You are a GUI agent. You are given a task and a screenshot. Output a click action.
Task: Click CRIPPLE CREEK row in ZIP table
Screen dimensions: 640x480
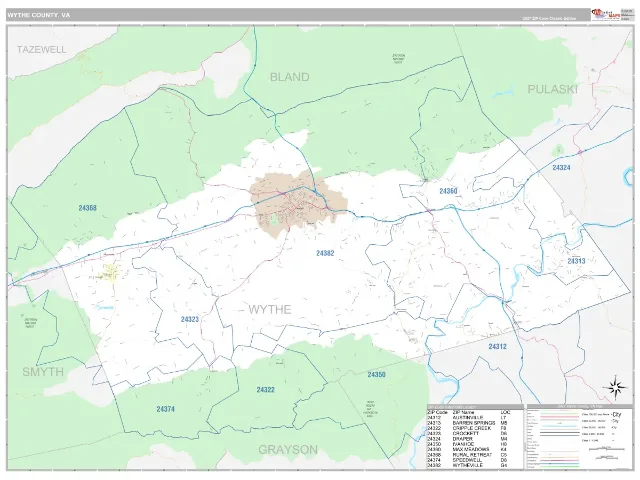468,428
